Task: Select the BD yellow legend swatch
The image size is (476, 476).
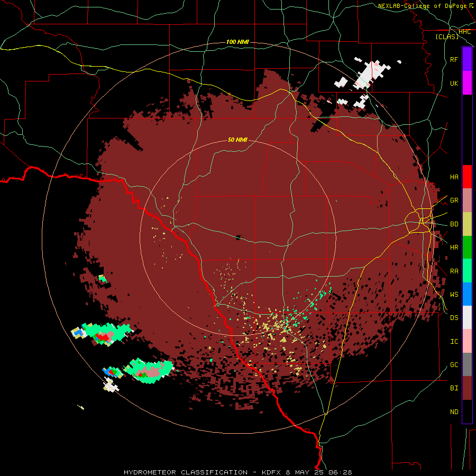Action: 467,224
